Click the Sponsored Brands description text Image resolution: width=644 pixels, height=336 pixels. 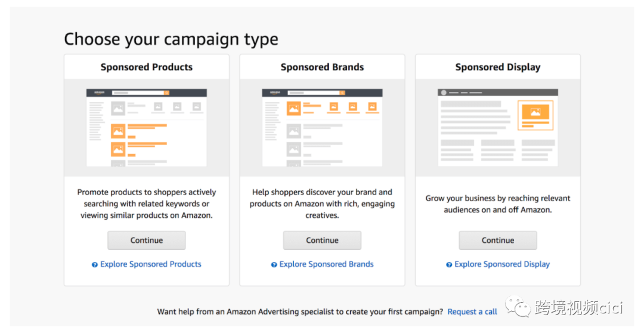(x=322, y=204)
